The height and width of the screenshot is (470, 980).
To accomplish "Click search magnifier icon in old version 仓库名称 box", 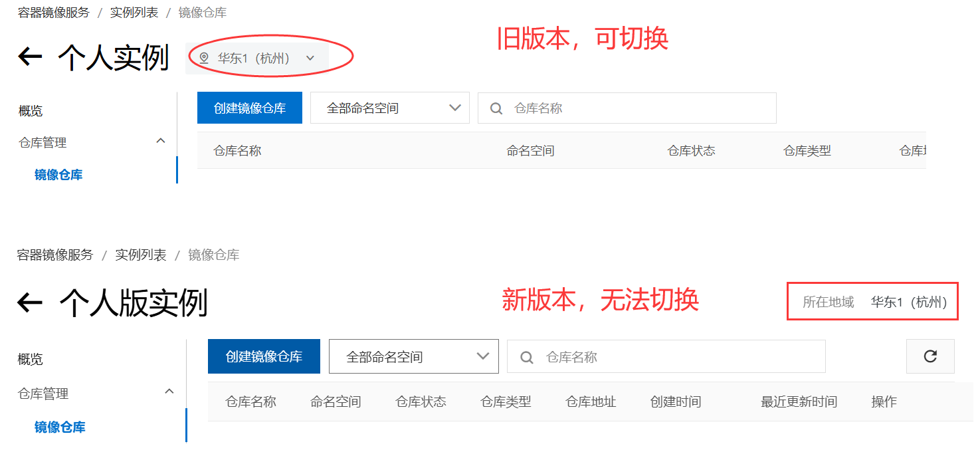I will tap(496, 108).
